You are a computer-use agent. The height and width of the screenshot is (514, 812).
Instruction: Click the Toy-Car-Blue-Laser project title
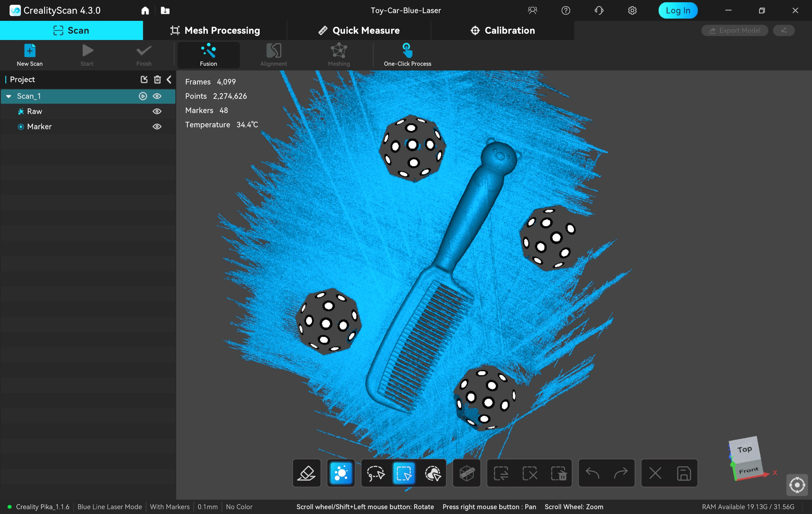pos(406,10)
